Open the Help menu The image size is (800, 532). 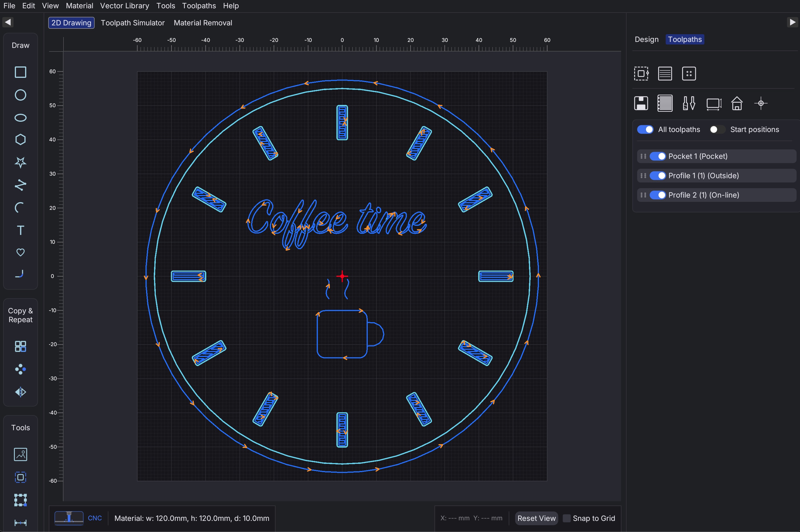click(x=231, y=6)
